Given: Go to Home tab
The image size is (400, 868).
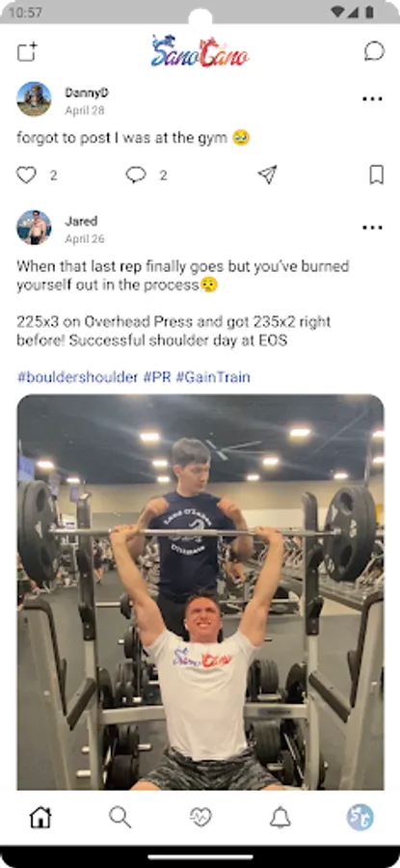Looking at the screenshot, I should pyautogui.click(x=40, y=817).
